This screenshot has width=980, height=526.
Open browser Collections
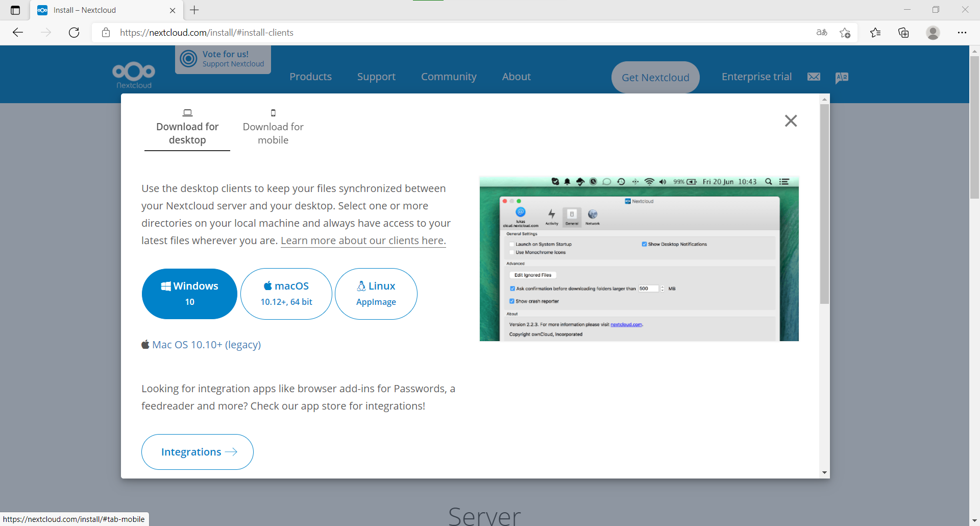pyautogui.click(x=903, y=33)
